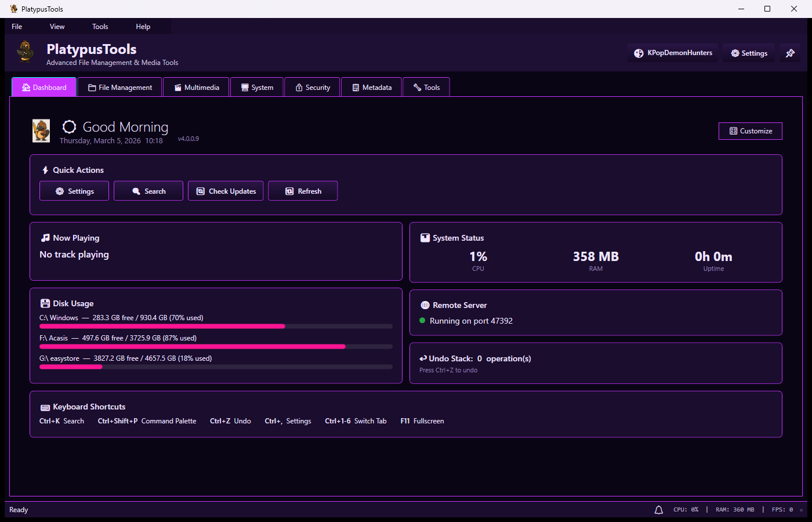Screen dimensions: 812x522
Task: Click the resize grip in status bar corner
Action: 802,510
